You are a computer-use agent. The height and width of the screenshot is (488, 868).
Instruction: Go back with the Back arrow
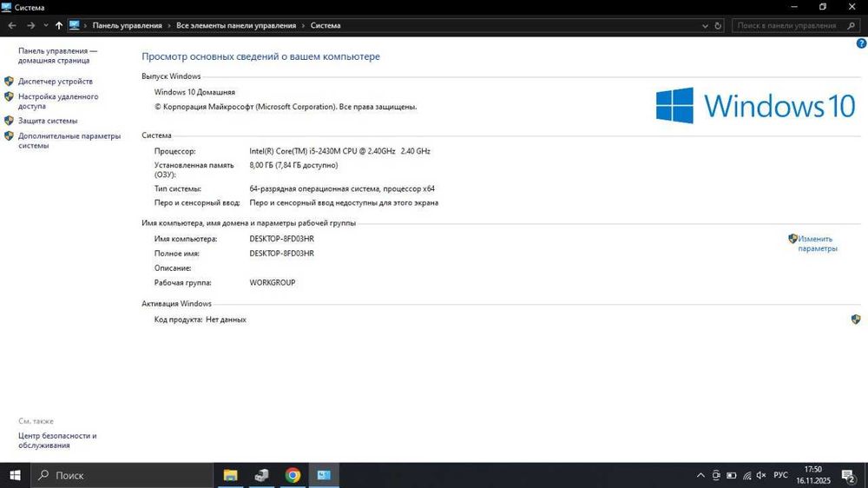12,25
